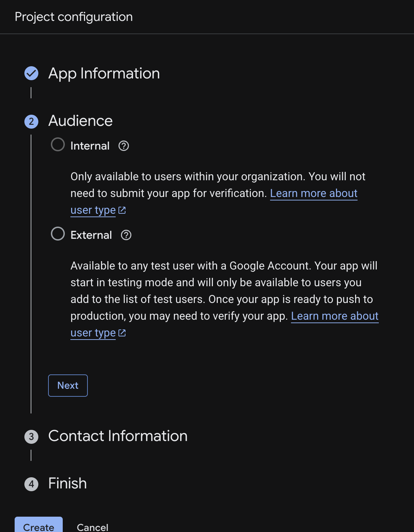Cancel the project configuration
Screen dimensions: 414x532
tap(92, 527)
